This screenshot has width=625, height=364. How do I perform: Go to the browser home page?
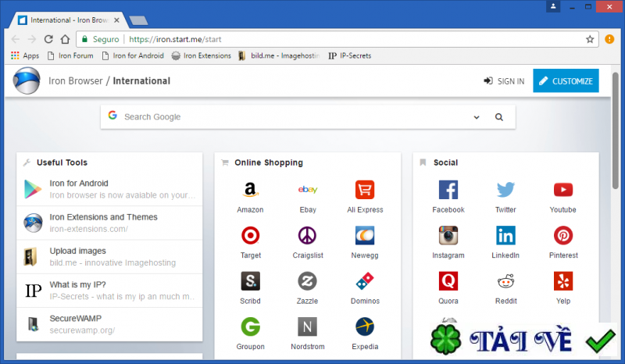[x=65, y=39]
